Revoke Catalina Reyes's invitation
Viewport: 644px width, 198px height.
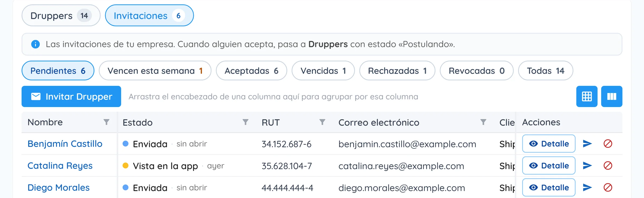(608, 166)
